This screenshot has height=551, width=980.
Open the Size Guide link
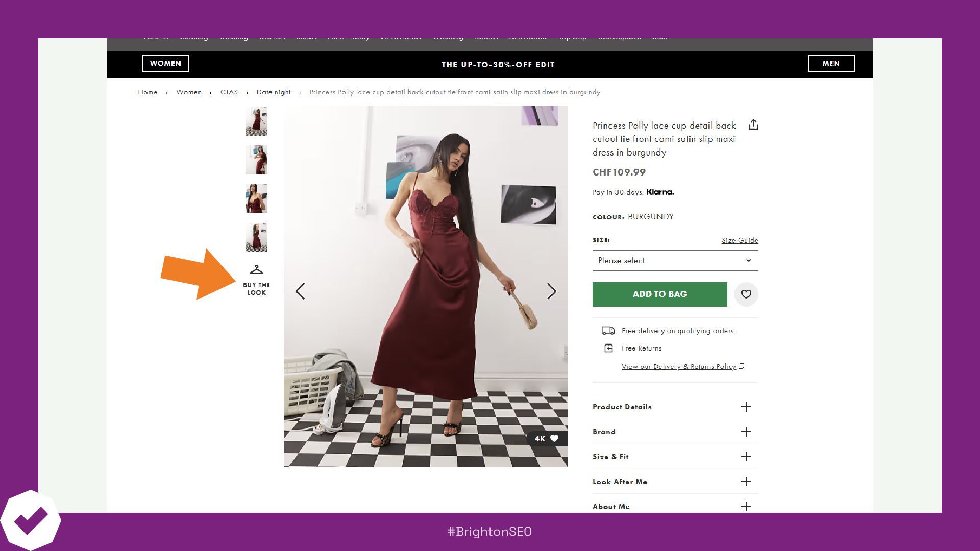739,240
